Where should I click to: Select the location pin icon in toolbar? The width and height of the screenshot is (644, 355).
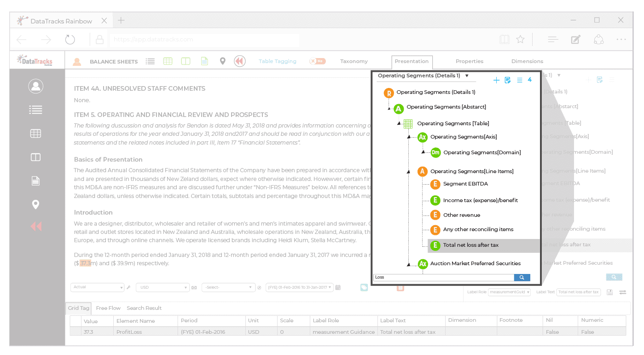(x=222, y=61)
